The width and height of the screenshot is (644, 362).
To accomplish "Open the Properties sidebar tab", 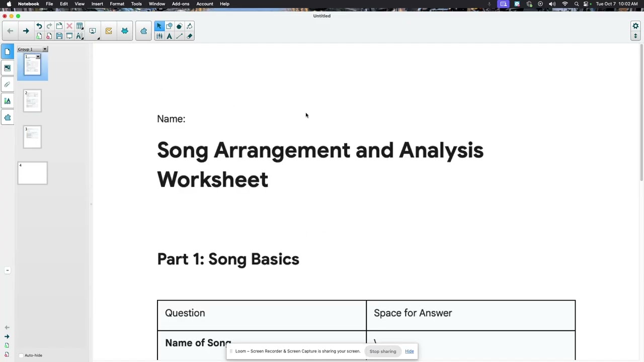I will [x=7, y=101].
